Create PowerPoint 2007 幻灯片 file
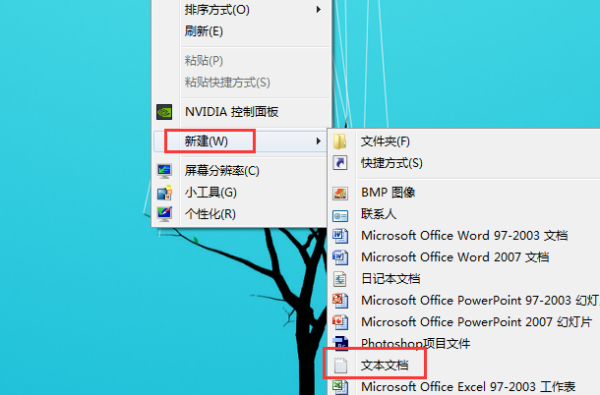 pyautogui.click(x=476, y=322)
